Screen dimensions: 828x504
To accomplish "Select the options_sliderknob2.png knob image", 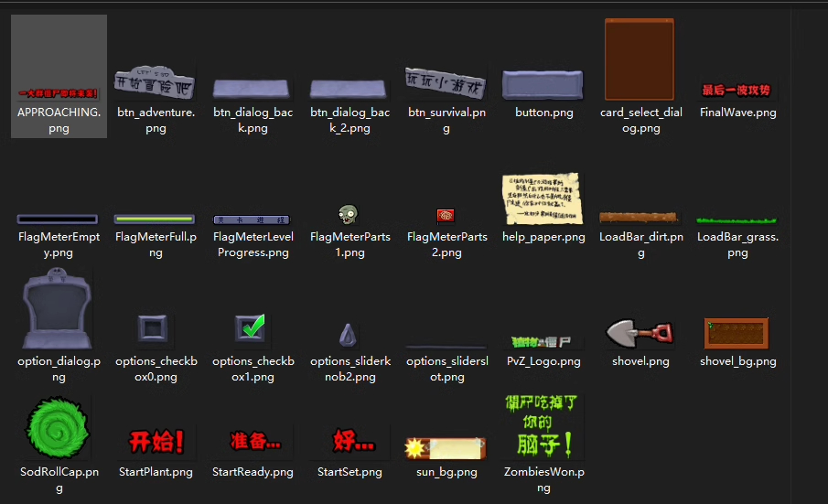I will pos(348,335).
